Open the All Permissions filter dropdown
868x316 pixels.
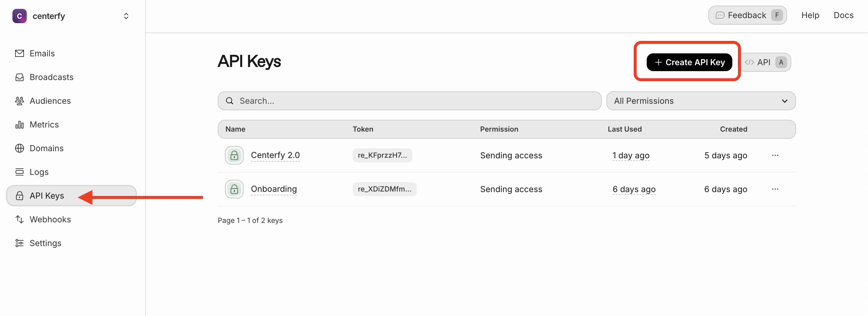pyautogui.click(x=701, y=101)
